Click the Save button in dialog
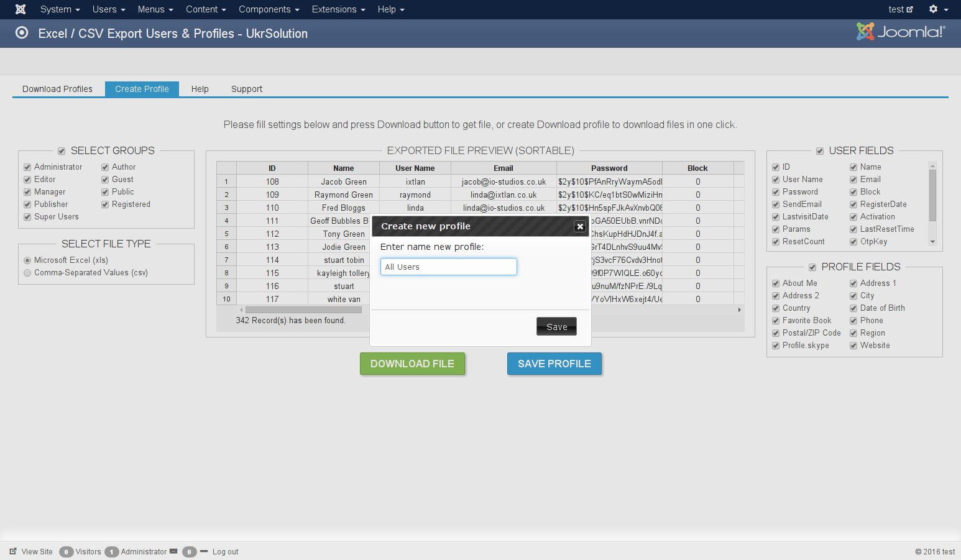 [x=556, y=326]
